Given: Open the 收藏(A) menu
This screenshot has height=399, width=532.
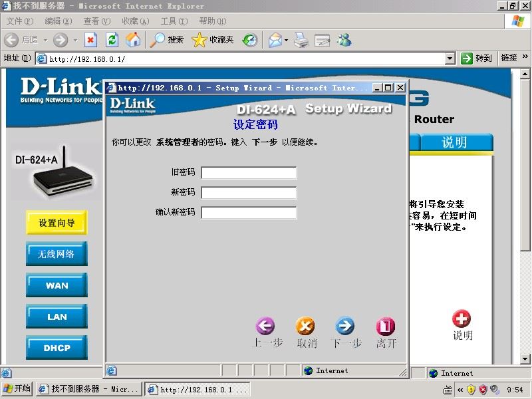Looking at the screenshot, I should coord(136,21).
